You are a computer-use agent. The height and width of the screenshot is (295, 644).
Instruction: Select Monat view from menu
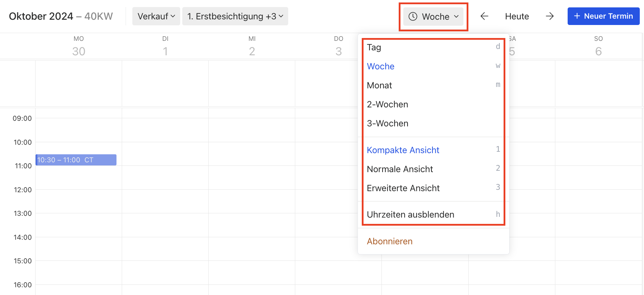point(379,86)
